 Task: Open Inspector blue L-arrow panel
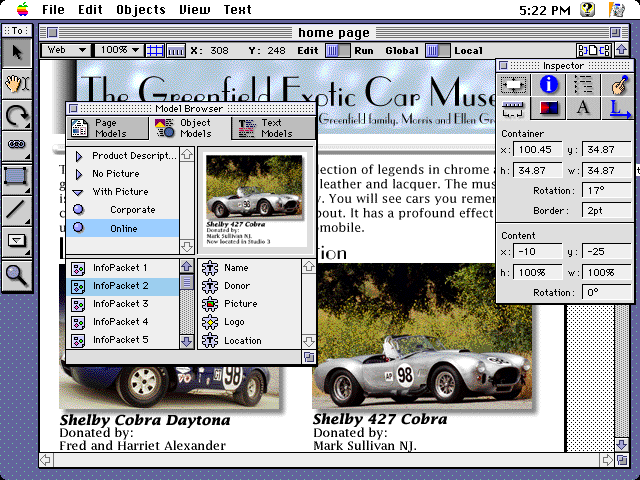pos(618,109)
